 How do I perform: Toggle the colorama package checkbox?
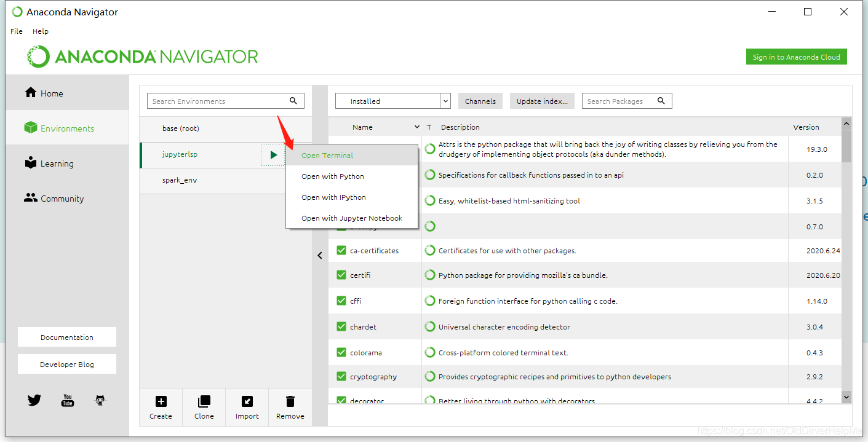click(341, 352)
